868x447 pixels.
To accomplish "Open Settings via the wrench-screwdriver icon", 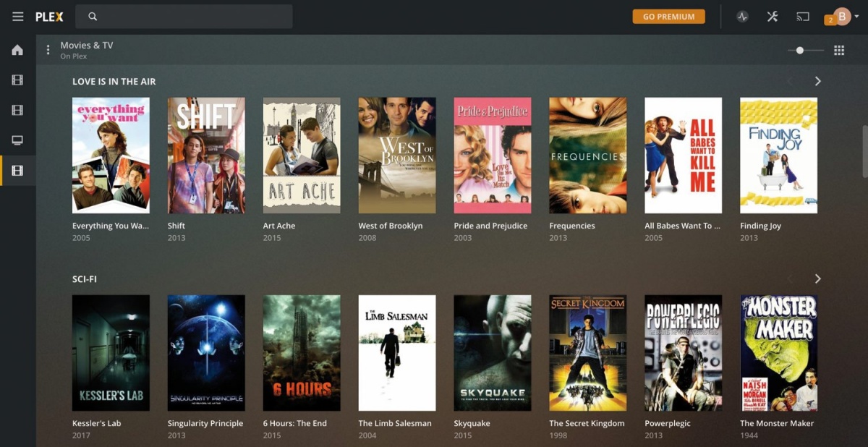I will [773, 17].
